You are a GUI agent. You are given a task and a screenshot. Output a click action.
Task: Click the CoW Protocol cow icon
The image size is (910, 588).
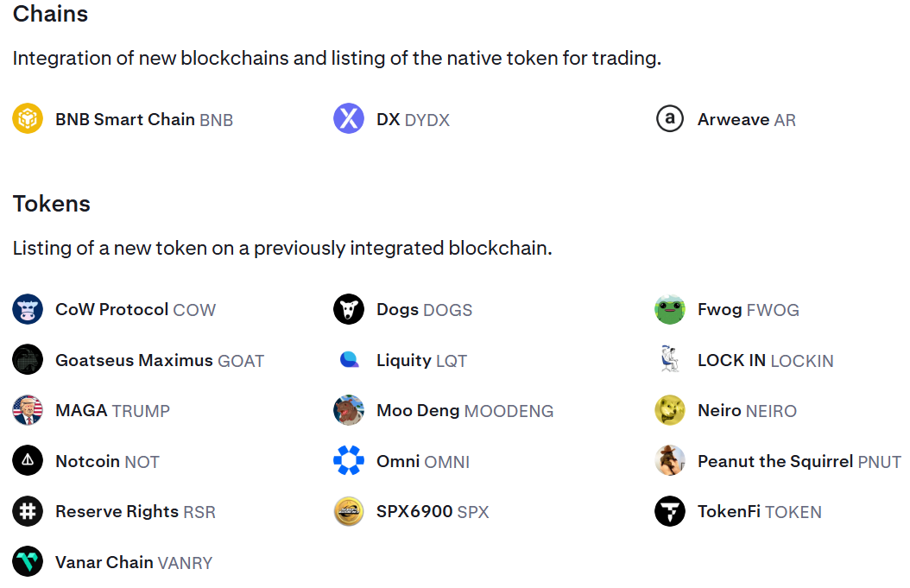pyautogui.click(x=28, y=309)
